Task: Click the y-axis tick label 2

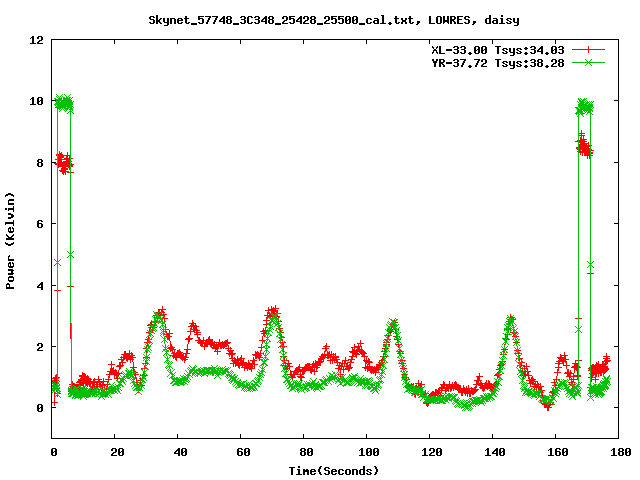Action: click(40, 347)
